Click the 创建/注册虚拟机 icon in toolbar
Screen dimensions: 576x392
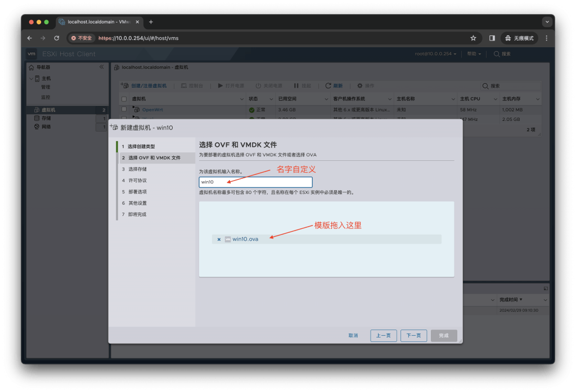[124, 84]
